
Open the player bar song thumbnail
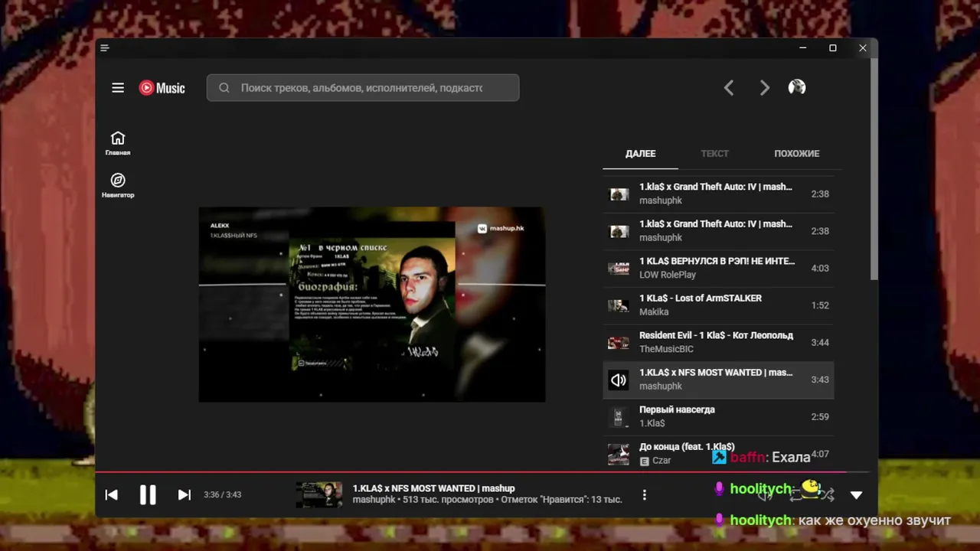click(x=319, y=495)
